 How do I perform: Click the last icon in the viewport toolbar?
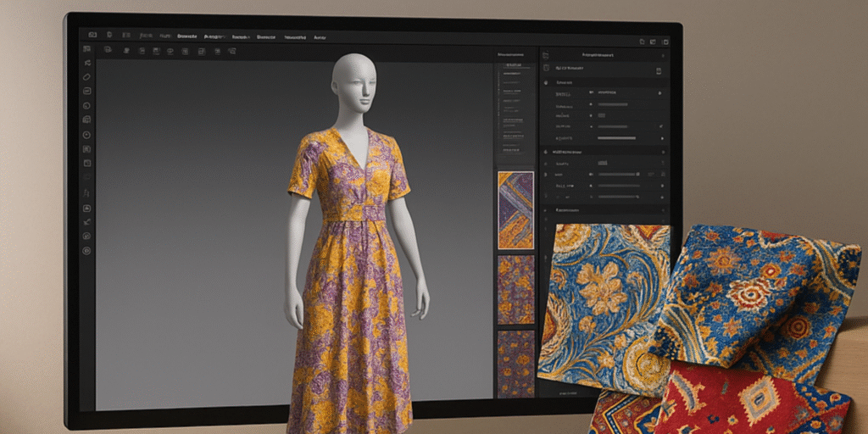pos(231,51)
